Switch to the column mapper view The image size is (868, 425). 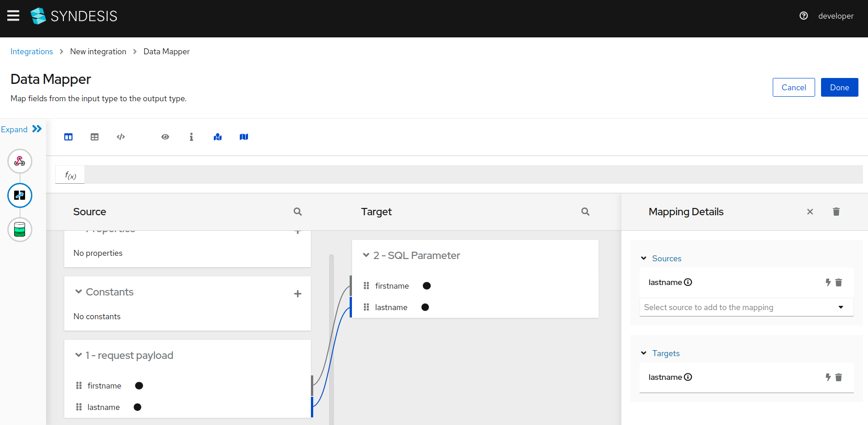pyautogui.click(x=68, y=137)
